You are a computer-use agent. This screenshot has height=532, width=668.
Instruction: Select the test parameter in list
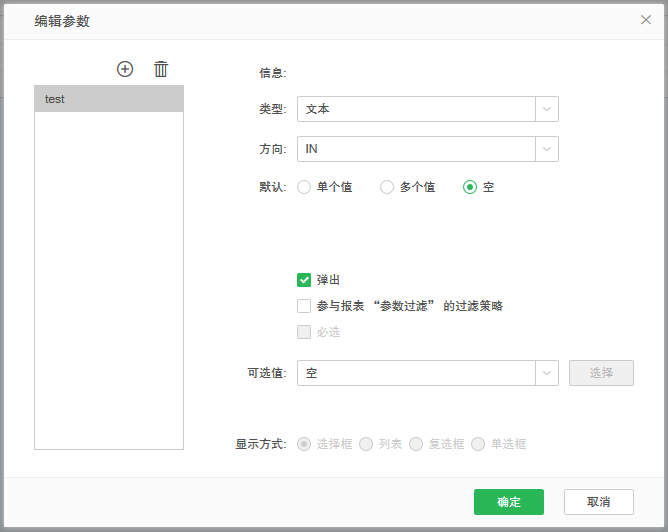(109, 99)
